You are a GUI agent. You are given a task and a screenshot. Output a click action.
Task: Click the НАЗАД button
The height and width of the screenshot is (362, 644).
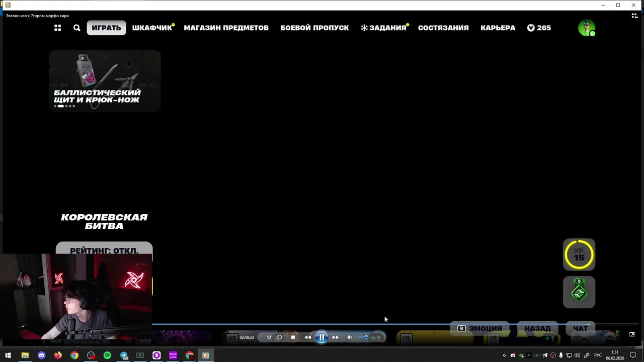tap(537, 328)
